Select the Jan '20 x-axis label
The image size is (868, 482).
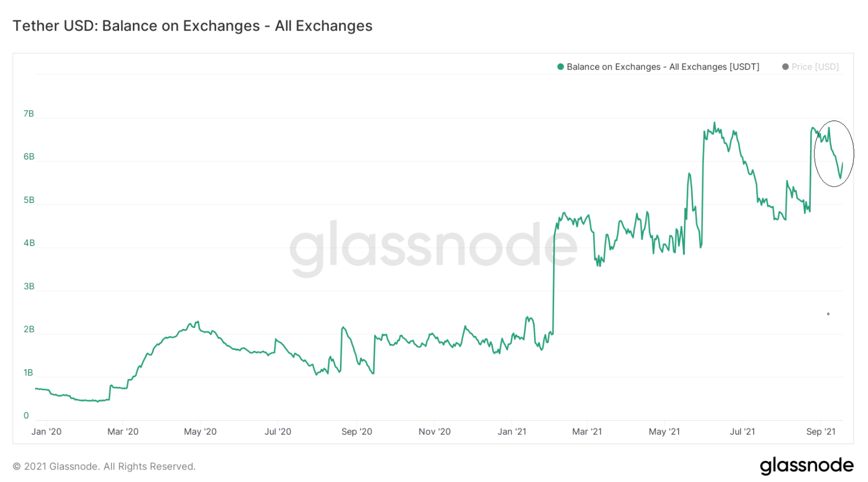(46, 432)
